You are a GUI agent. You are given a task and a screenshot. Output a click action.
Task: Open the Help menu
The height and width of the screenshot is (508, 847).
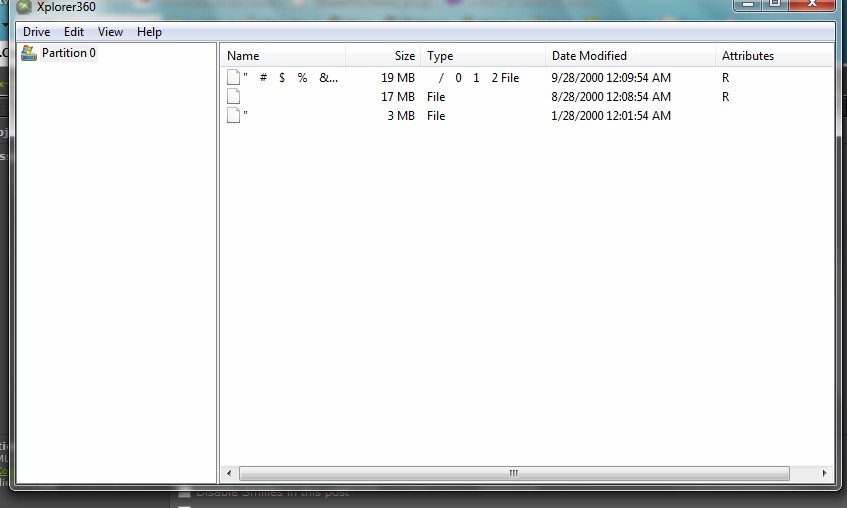[x=149, y=32]
